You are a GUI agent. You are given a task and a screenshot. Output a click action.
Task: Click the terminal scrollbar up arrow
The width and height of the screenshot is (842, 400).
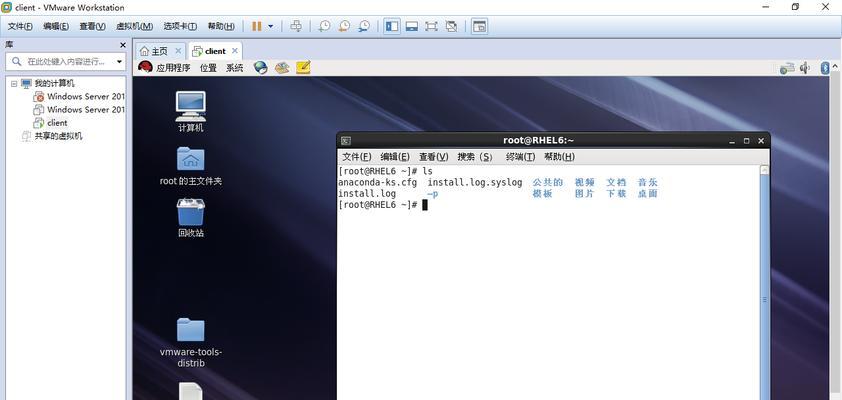point(765,170)
